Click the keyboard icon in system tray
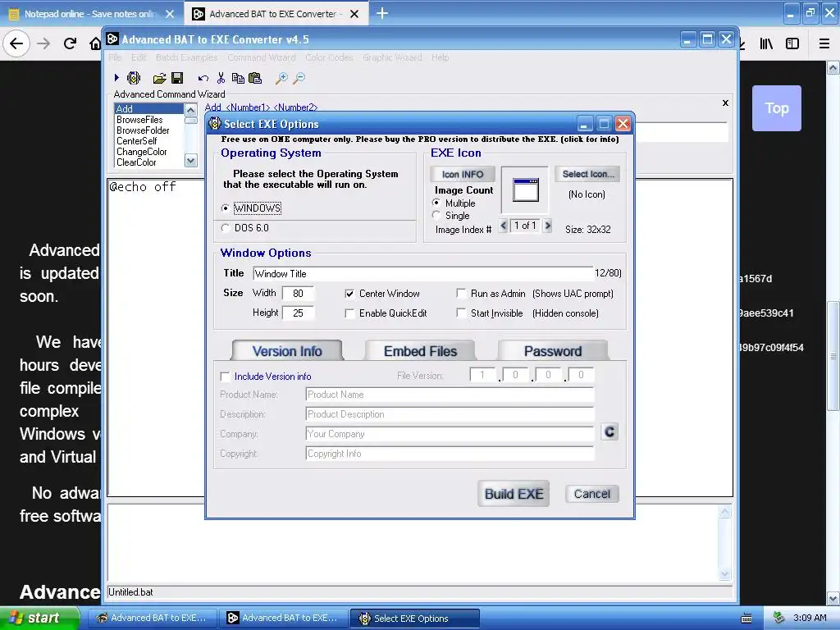 point(746,619)
